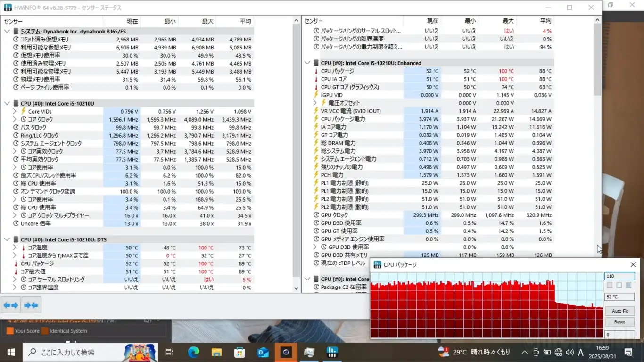Click the HWiNFO taskbar icon
Viewport: 644px width, 362px height.
(x=332, y=352)
